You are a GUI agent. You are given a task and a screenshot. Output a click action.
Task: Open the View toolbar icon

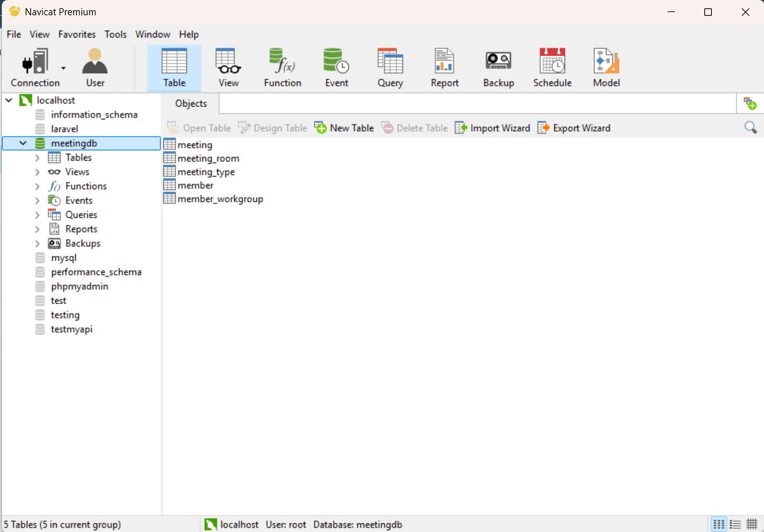(x=228, y=68)
